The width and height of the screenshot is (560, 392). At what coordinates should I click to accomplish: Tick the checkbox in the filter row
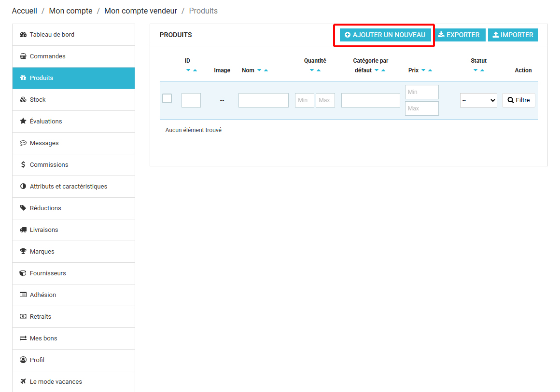tap(167, 98)
